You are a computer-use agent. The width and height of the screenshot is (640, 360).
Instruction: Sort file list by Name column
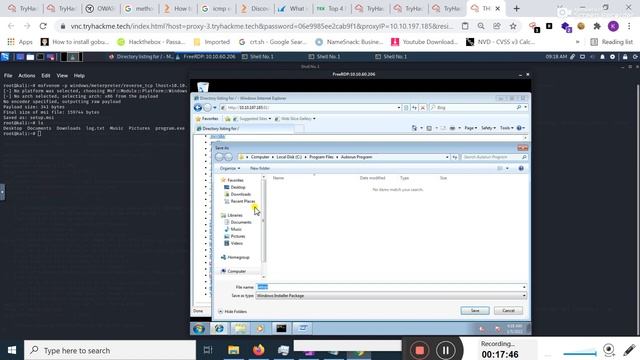click(x=278, y=178)
